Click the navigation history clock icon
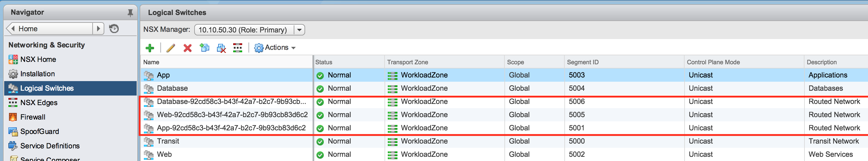 coord(114,29)
